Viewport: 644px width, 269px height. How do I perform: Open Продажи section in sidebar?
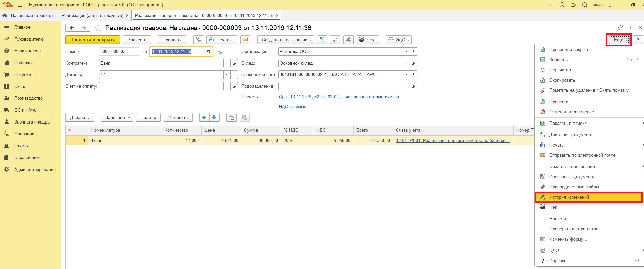click(23, 63)
